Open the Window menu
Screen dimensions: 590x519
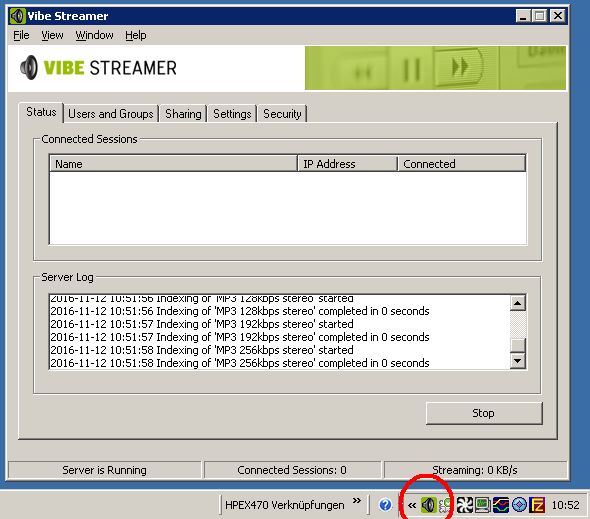94,35
